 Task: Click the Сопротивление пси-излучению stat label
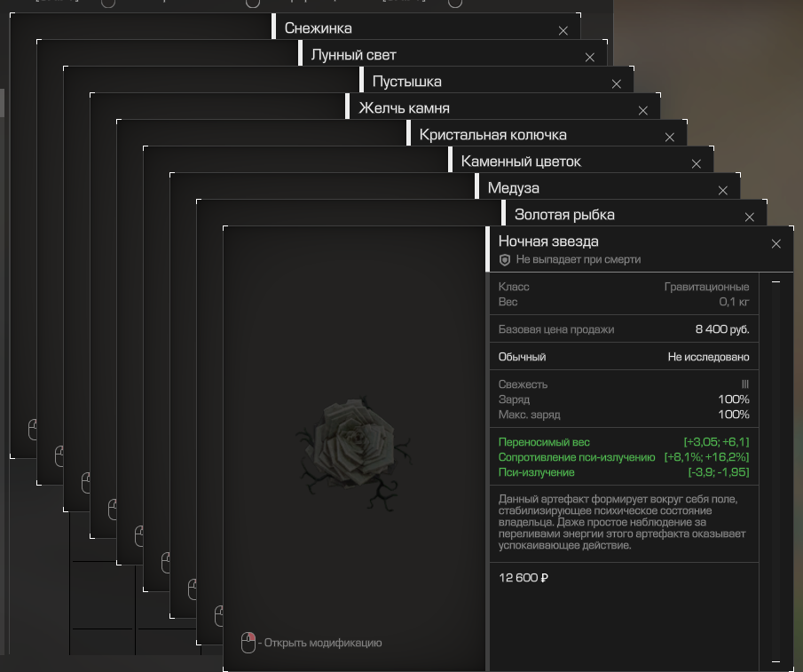pos(577,457)
